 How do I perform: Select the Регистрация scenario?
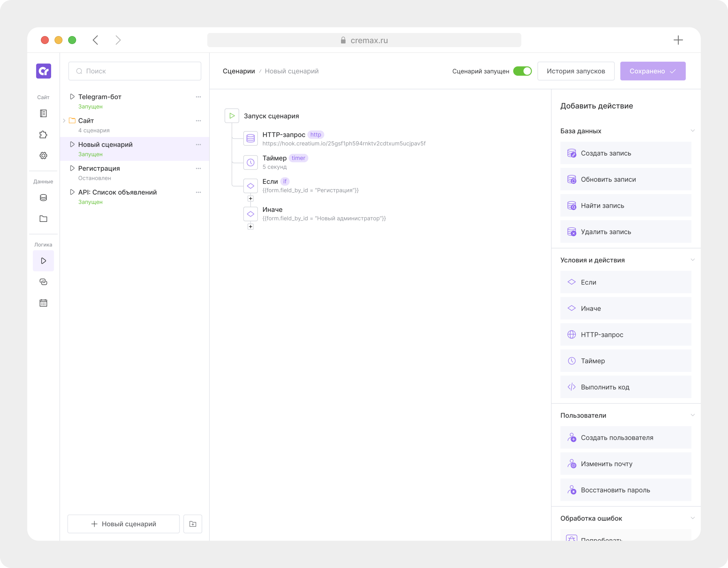pyautogui.click(x=135, y=173)
